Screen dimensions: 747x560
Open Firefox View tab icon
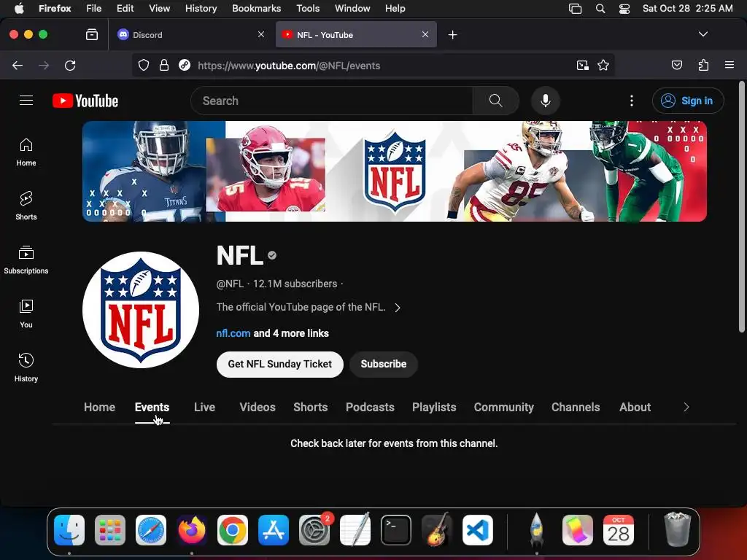92,35
